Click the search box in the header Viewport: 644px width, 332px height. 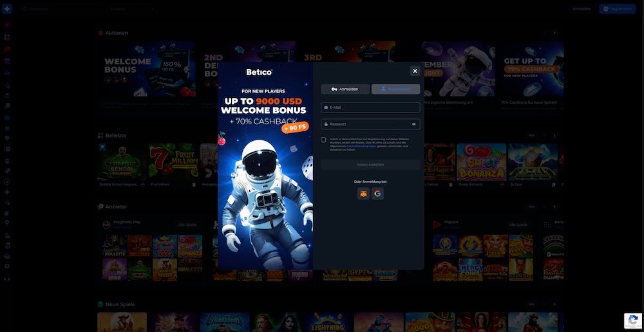[61, 9]
